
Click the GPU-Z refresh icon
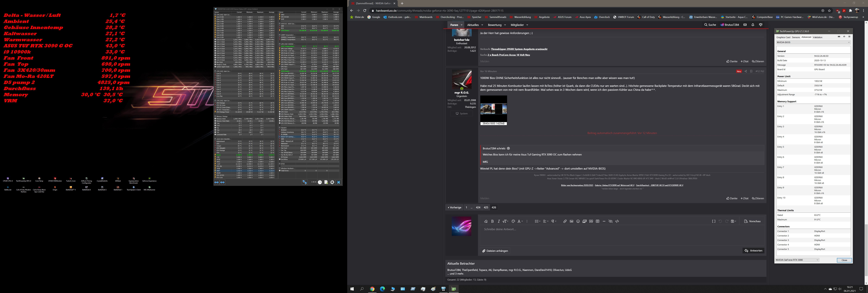click(844, 37)
